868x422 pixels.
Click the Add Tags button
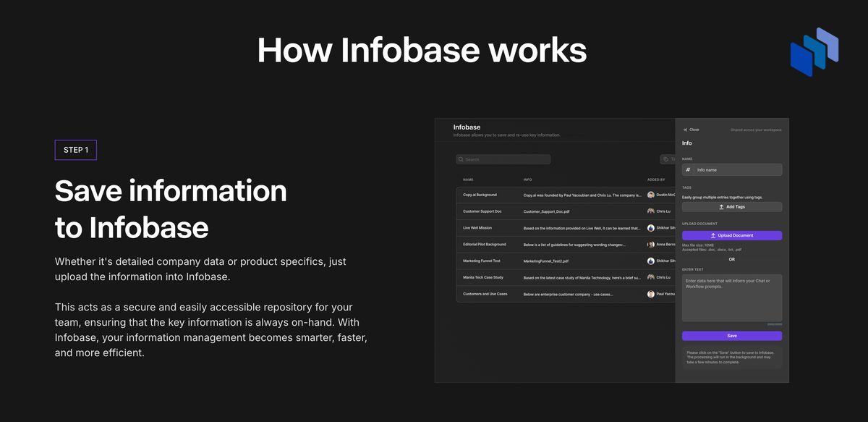(x=732, y=207)
